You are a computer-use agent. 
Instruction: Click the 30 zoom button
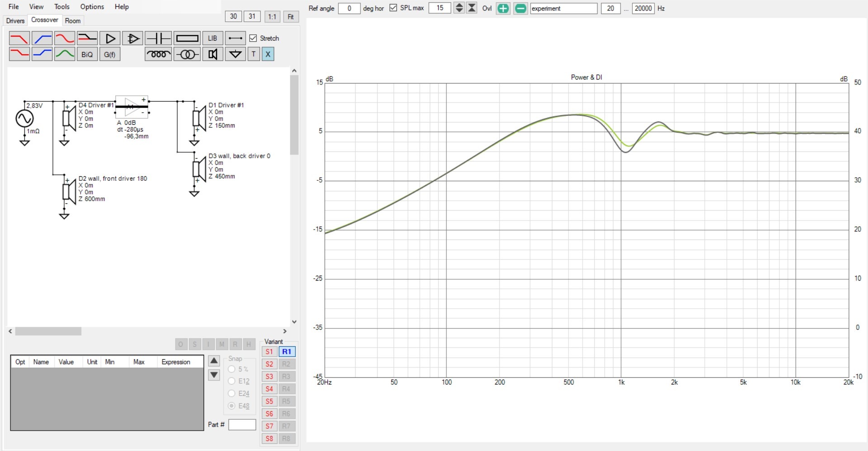point(233,16)
